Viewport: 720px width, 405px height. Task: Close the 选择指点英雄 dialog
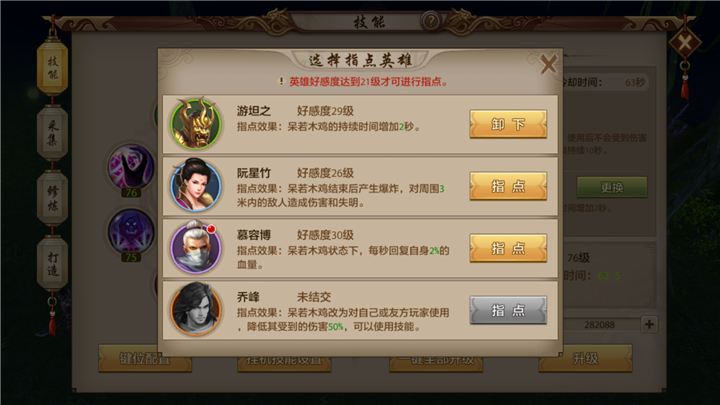[x=549, y=64]
